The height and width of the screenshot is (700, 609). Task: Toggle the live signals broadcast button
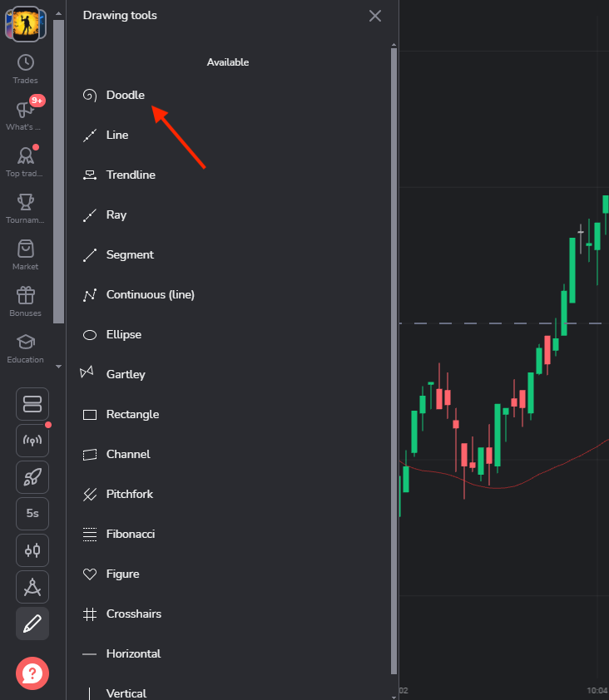[32, 441]
